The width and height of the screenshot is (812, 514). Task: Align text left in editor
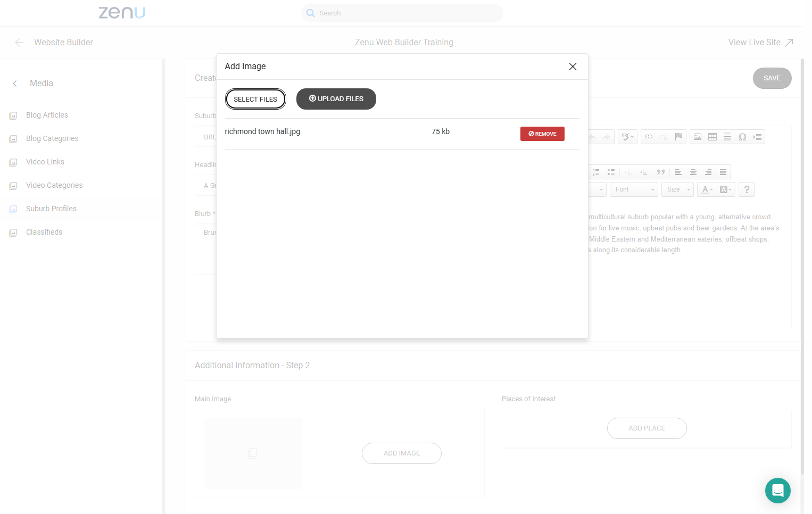coord(678,172)
